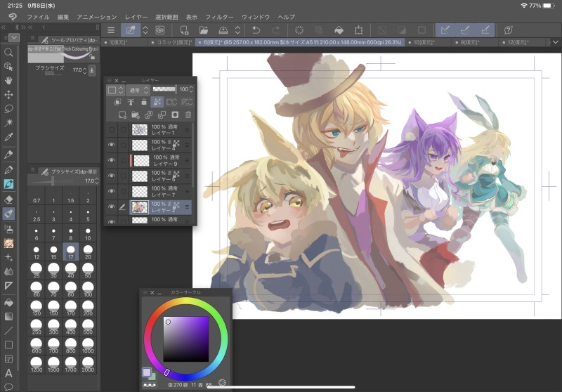Image resolution: width=562 pixels, height=392 pixels.
Task: Toggle reference layer lighthouse icon
Action: coord(131,102)
